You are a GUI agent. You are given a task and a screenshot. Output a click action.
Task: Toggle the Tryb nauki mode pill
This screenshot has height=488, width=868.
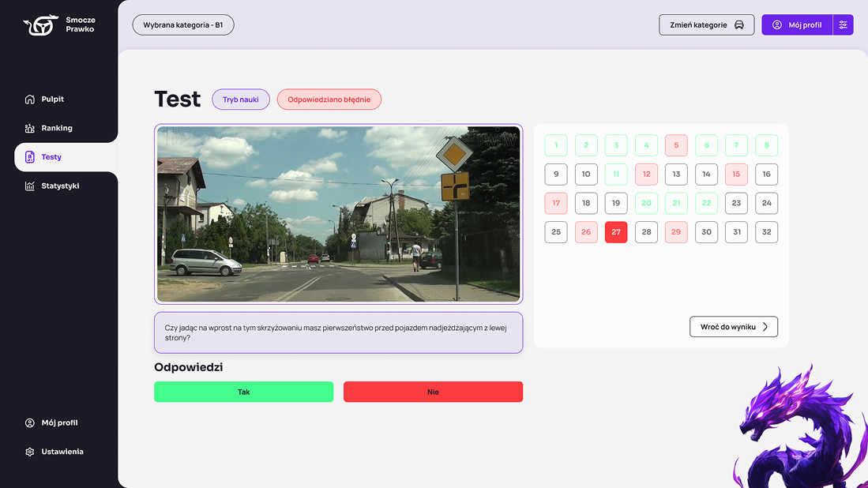[x=241, y=99]
